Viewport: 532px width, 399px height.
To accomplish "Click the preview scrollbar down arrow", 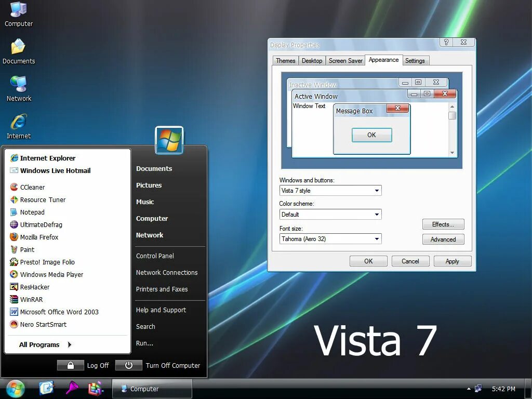I will tap(452, 153).
